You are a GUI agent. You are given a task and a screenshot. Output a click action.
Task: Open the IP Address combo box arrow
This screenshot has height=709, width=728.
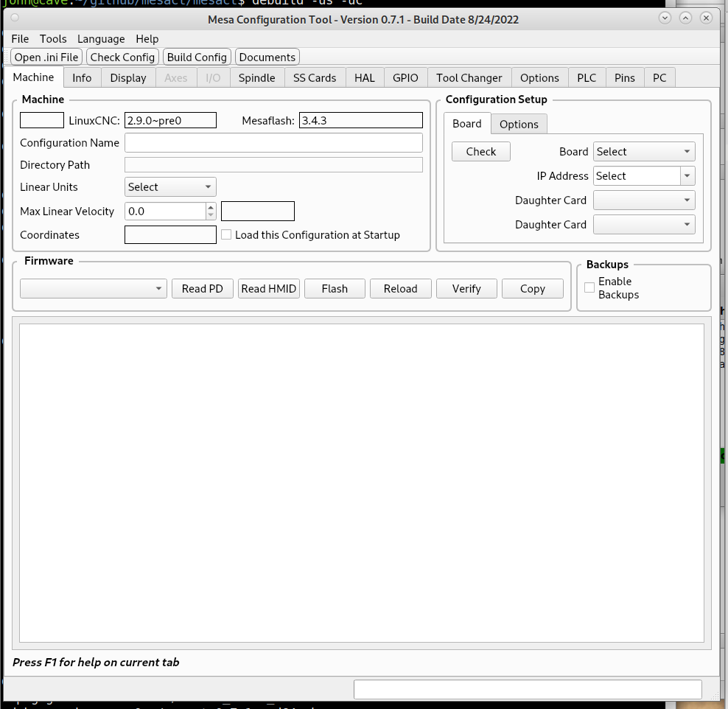pyautogui.click(x=687, y=176)
